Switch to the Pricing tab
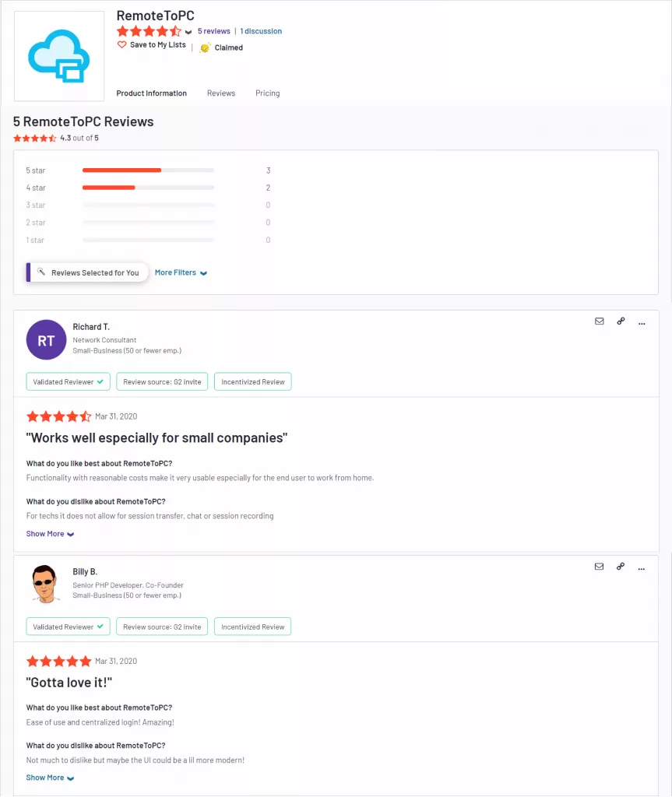This screenshot has height=797, width=672. point(268,93)
